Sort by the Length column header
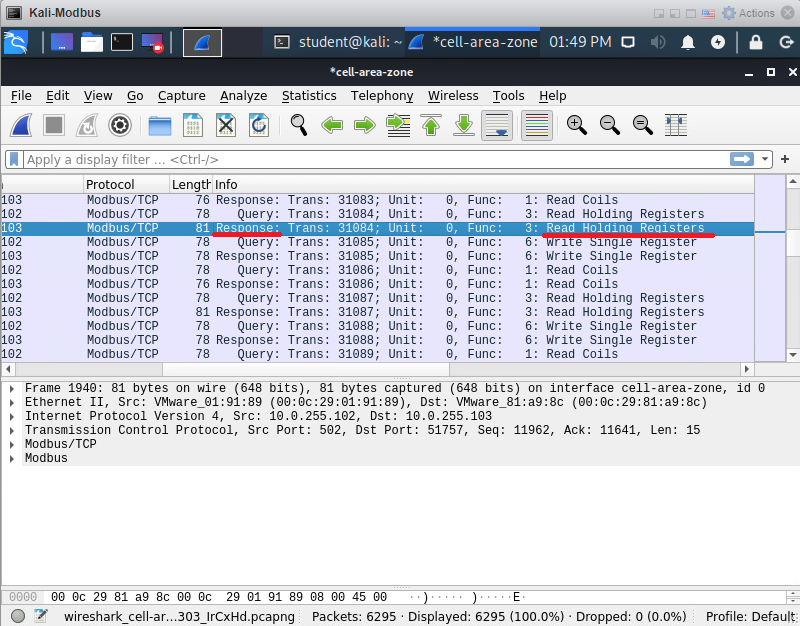 [x=191, y=184]
